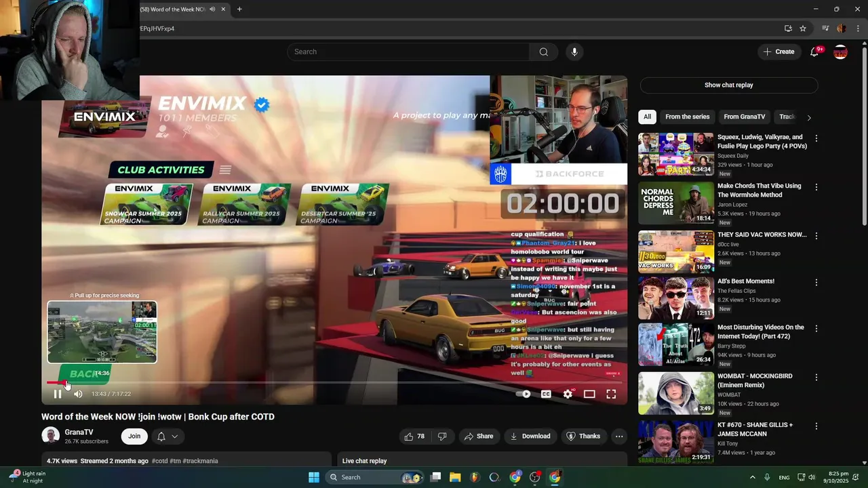Image resolution: width=868 pixels, height=488 pixels.
Task: Pause the video with the pause button
Action: pos(58,394)
